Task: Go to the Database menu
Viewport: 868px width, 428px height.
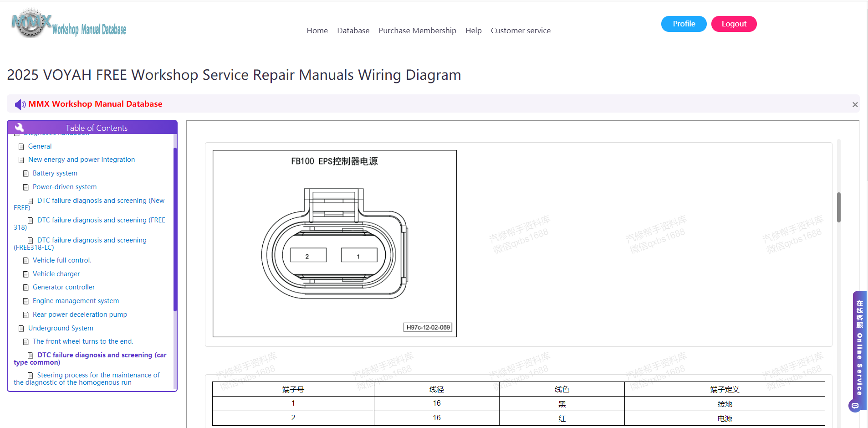Action: tap(353, 31)
